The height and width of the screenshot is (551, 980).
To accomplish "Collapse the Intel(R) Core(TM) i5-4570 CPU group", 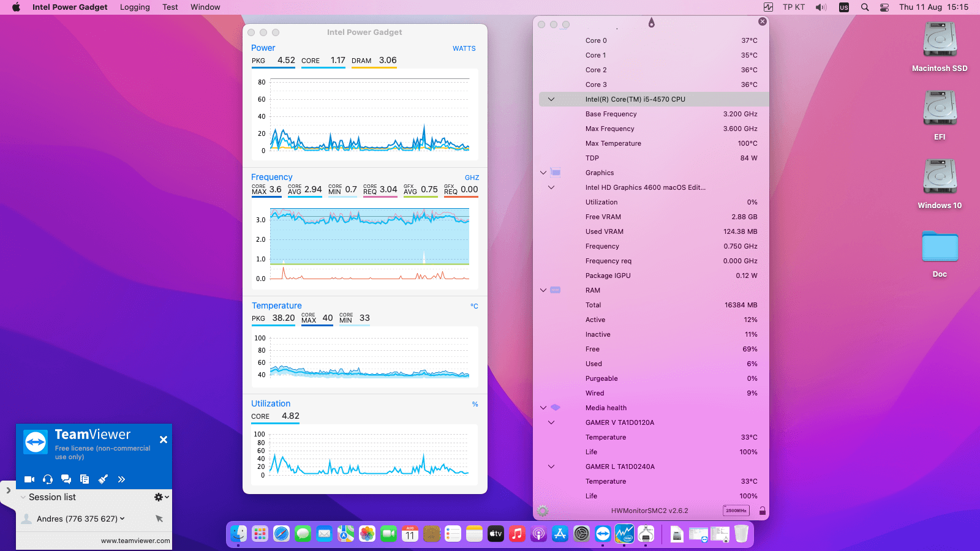I will tap(551, 99).
